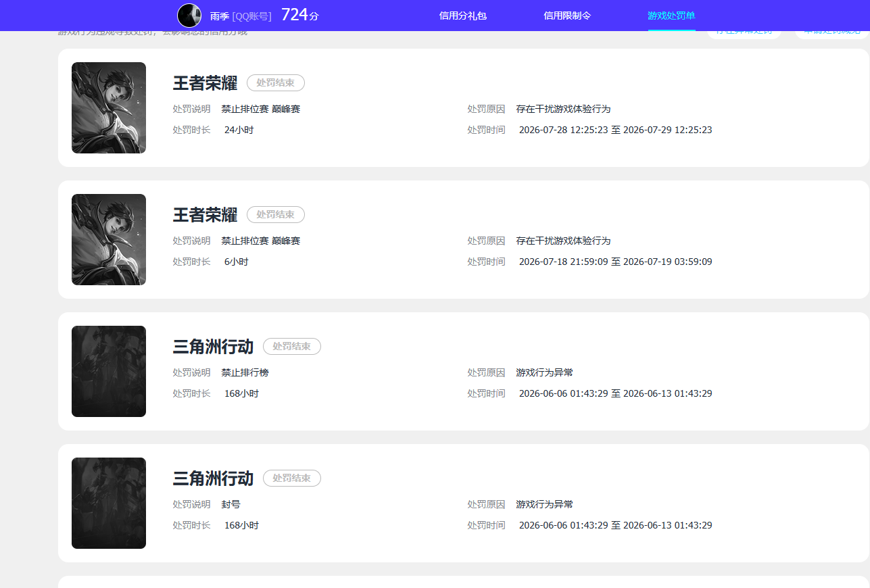Click 处罚结束 badge on 王者荣耀 24小时 card

coord(276,82)
